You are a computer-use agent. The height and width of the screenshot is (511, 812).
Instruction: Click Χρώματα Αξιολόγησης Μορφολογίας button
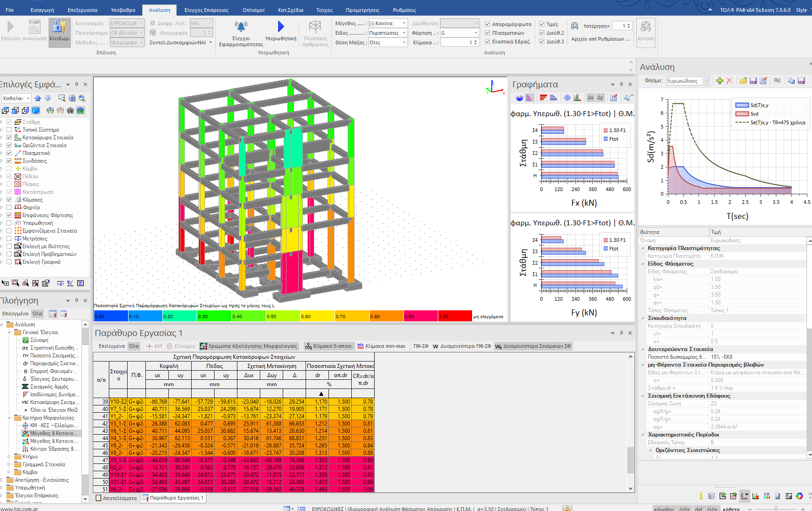coord(249,346)
